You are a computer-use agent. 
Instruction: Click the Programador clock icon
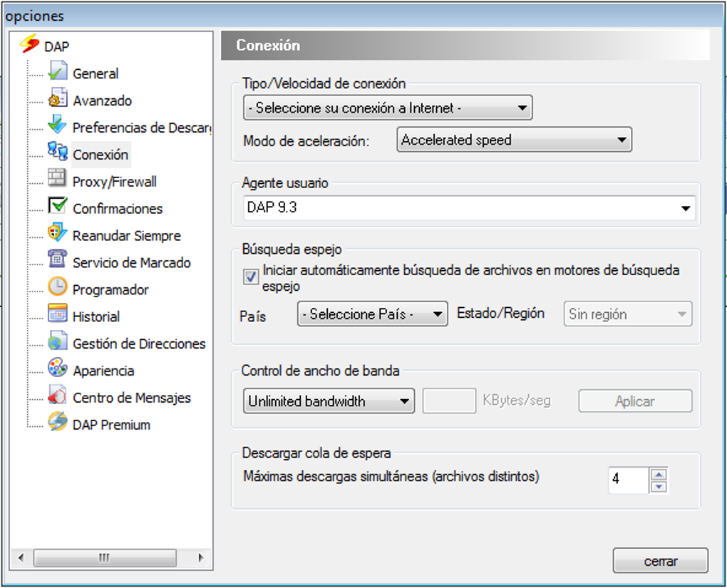pyautogui.click(x=58, y=287)
